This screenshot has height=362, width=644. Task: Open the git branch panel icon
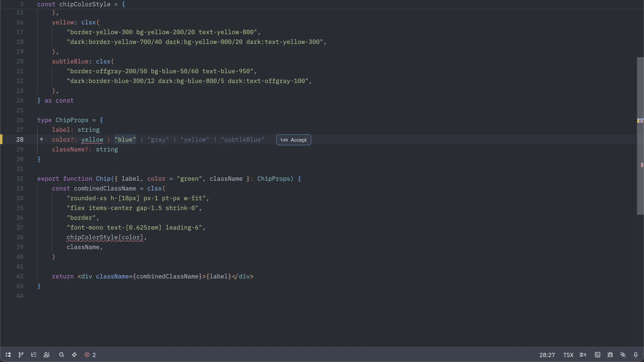21,355
